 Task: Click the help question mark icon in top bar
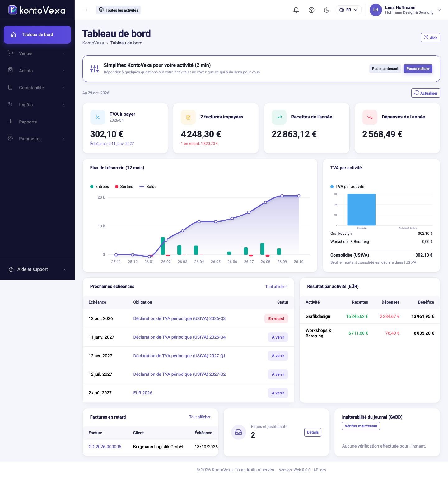coord(311,10)
